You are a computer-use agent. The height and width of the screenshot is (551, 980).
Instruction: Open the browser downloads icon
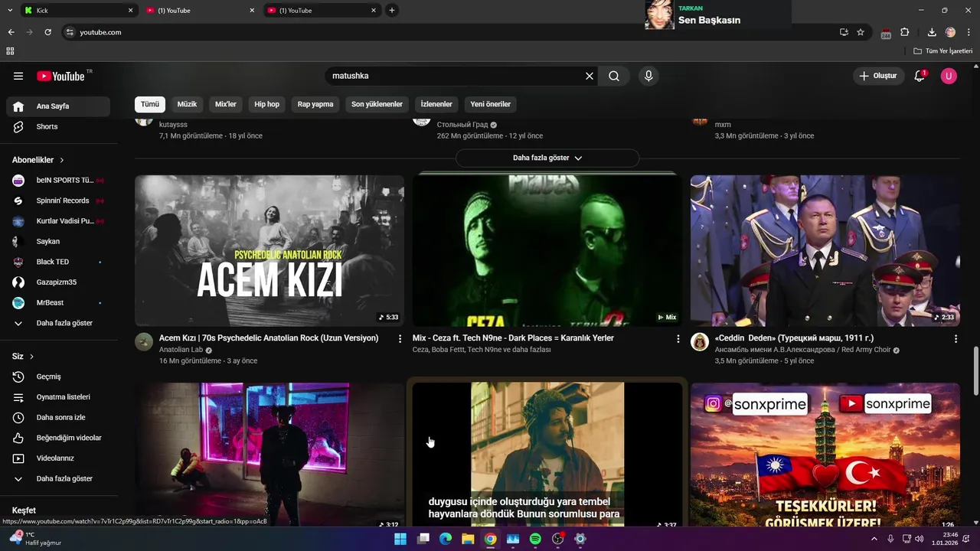[x=932, y=32]
